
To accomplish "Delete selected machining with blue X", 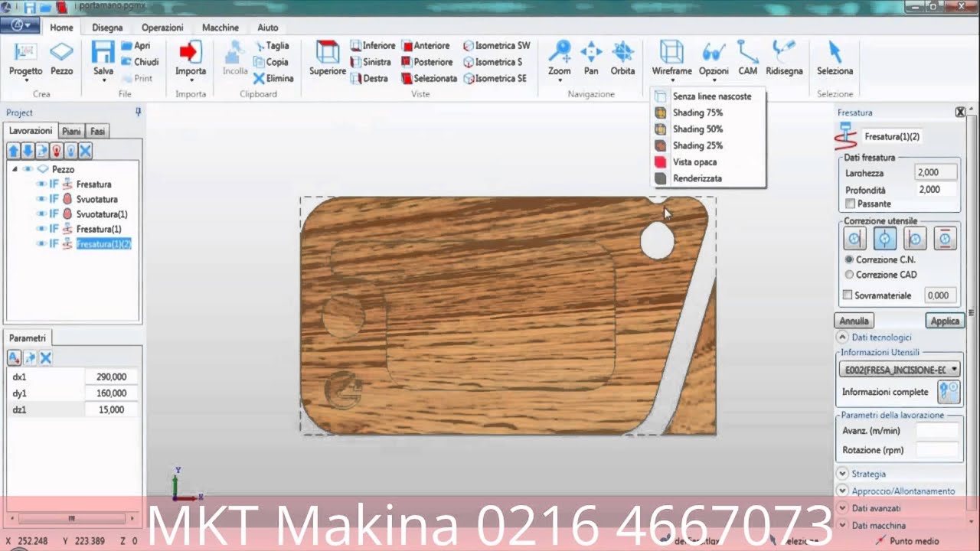I will point(86,151).
